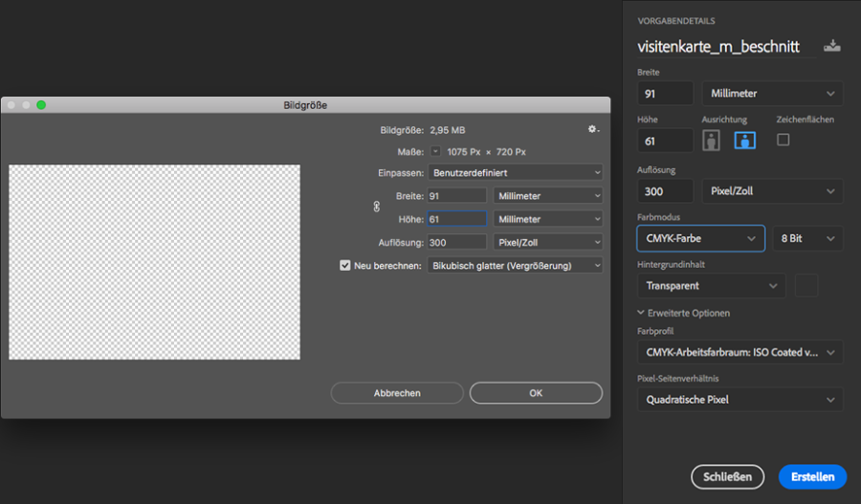Image resolution: width=861 pixels, height=504 pixels.
Task: Uncheck the Neu berechnen checkbox
Action: [345, 265]
